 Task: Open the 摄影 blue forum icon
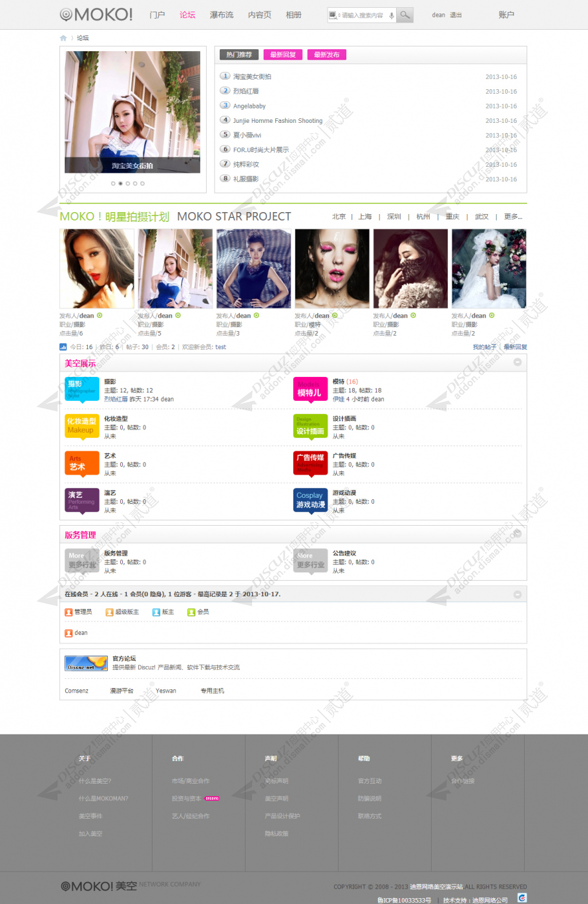point(81,390)
